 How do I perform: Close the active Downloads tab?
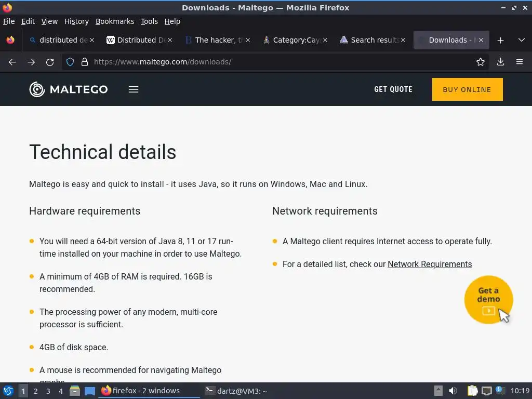tap(481, 40)
